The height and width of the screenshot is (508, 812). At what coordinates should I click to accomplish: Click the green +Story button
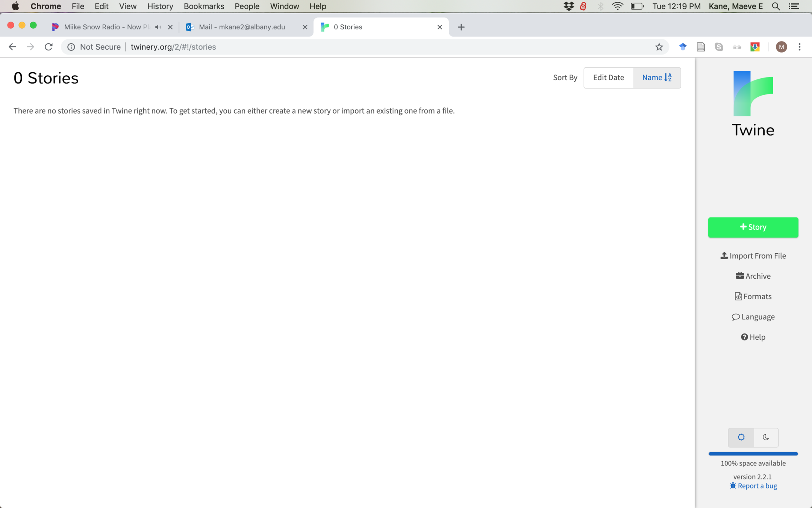[753, 227]
